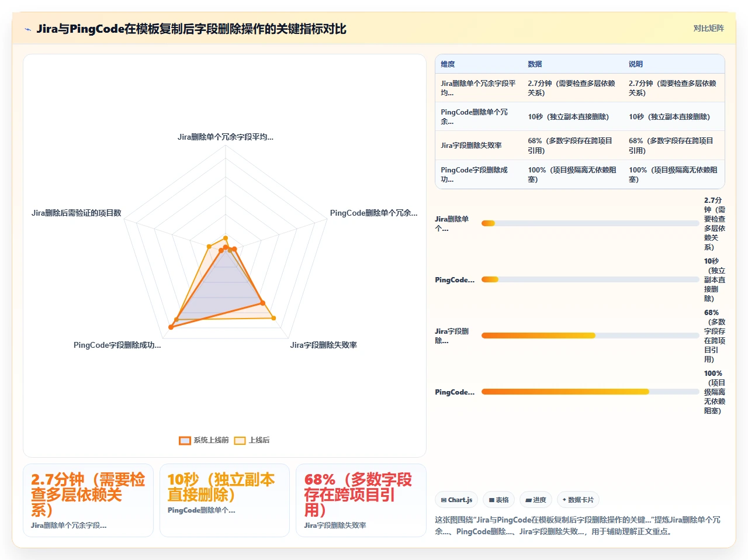Click the Jira删除单个 progress bar
Image resolution: width=748 pixels, height=560 pixels.
[x=590, y=223]
